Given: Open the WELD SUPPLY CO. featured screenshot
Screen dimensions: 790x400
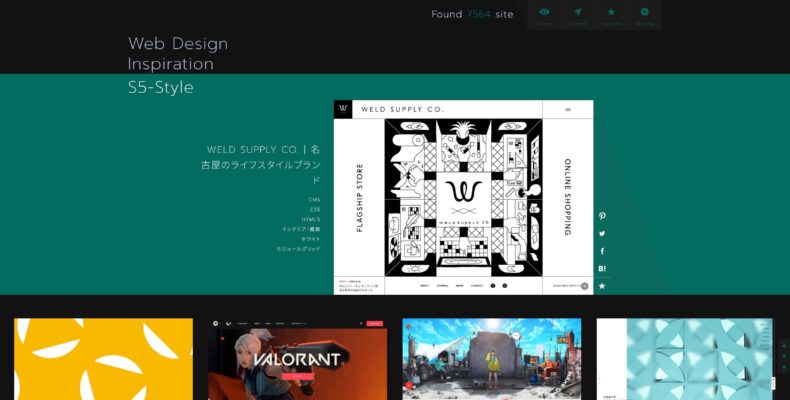Looking at the screenshot, I should click(463, 197).
